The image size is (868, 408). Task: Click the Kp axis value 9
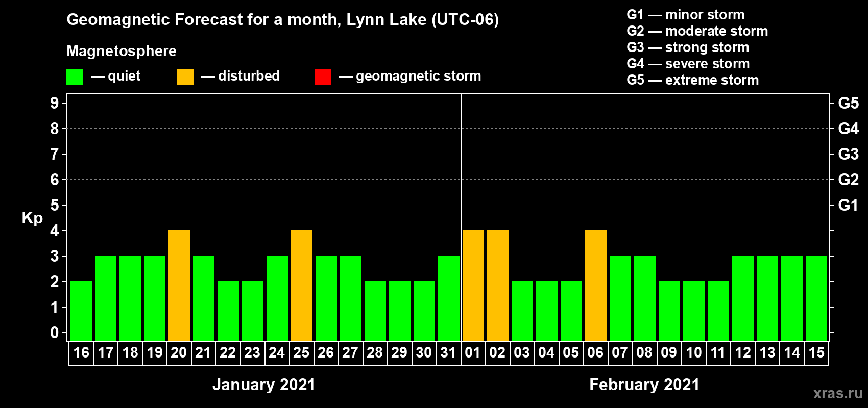pyautogui.click(x=55, y=103)
